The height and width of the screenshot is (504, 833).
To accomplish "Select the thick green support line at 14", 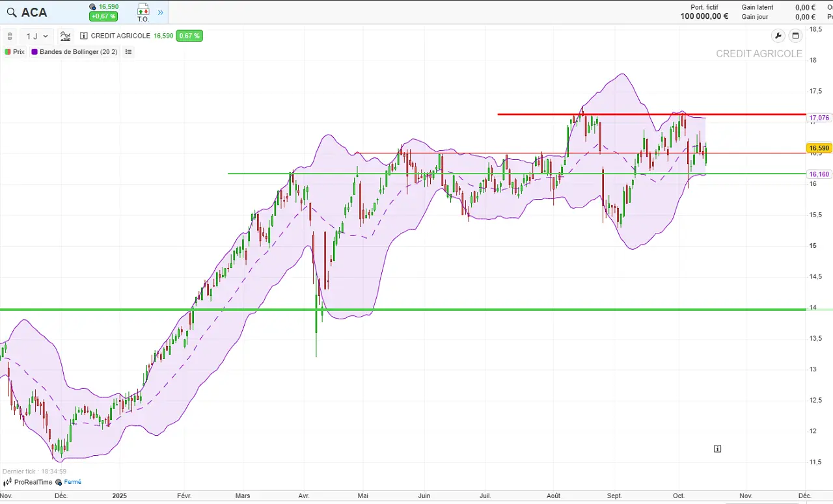I will tap(456, 310).
